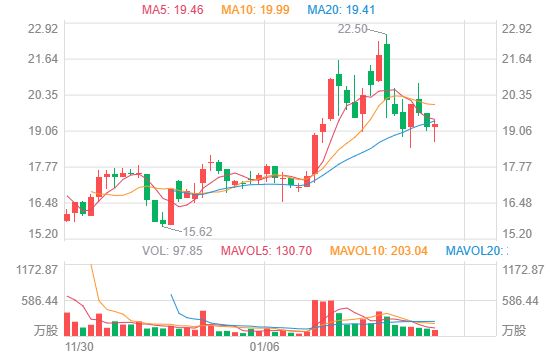Click the 15.62 low price annotation

pos(198,232)
